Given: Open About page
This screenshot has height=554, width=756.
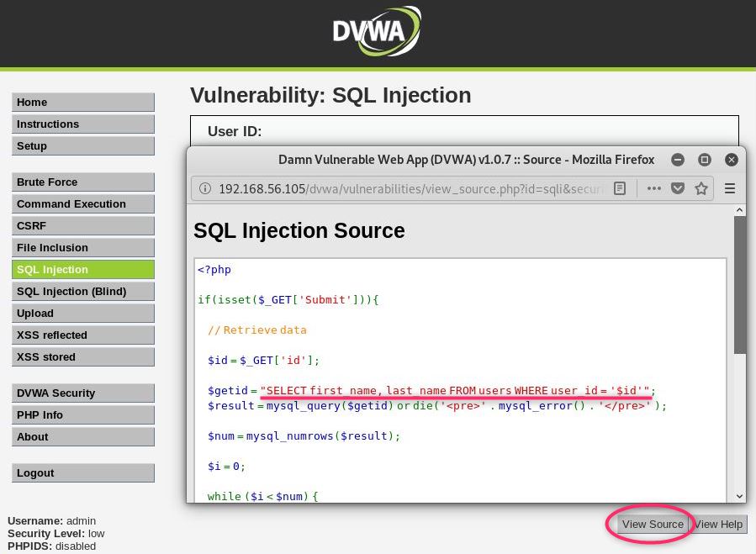Looking at the screenshot, I should [x=83, y=437].
